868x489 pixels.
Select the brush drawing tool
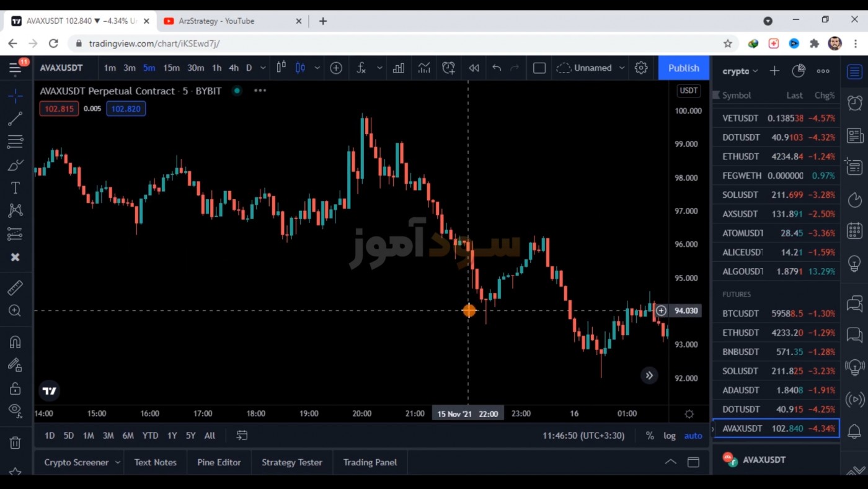pos(15,165)
